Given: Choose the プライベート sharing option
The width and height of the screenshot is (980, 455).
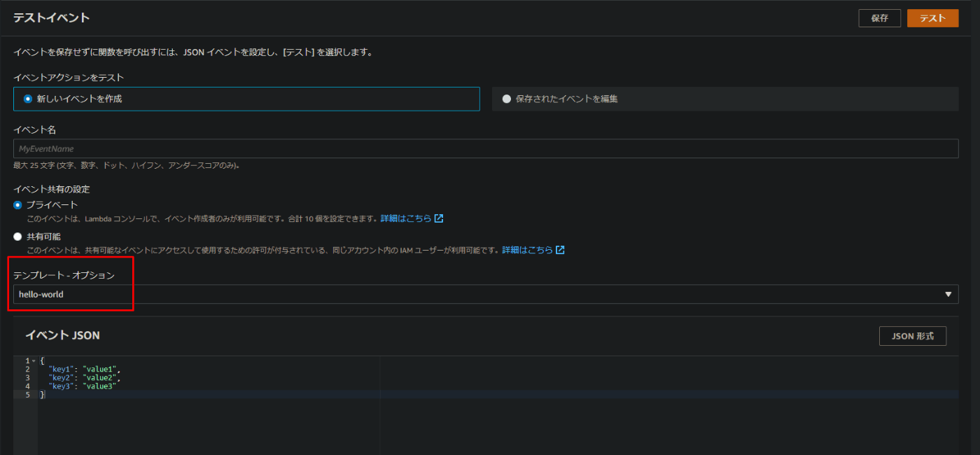Looking at the screenshot, I should coord(17,205).
